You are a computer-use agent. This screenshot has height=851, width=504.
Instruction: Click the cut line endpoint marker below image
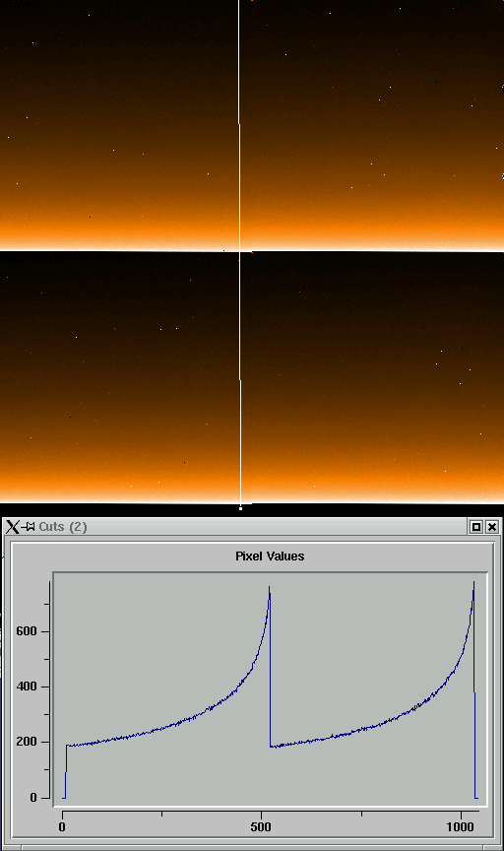pos(241,508)
